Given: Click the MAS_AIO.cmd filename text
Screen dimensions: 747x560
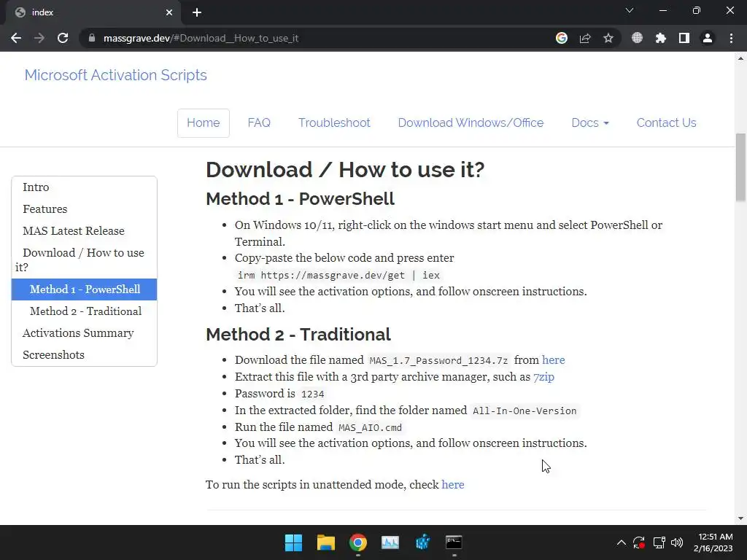Looking at the screenshot, I should point(370,427).
